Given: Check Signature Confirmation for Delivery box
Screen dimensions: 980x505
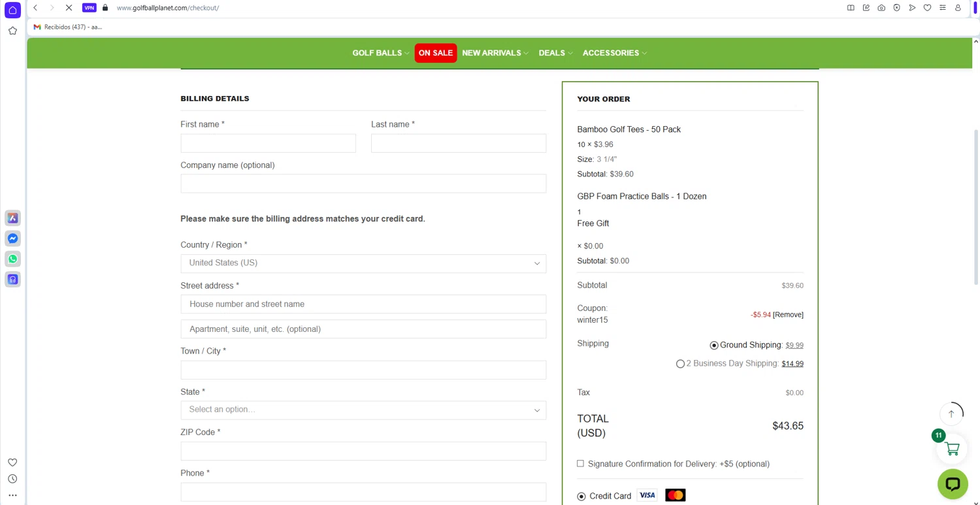Looking at the screenshot, I should point(580,463).
